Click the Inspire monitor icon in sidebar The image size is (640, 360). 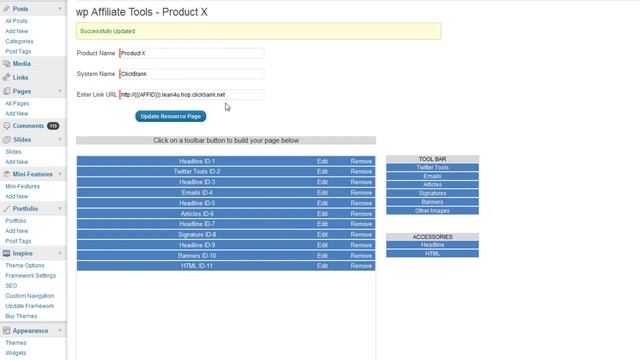coord(7,253)
